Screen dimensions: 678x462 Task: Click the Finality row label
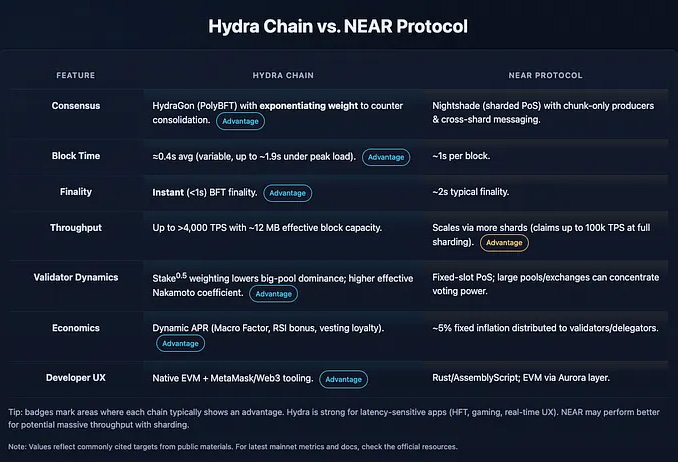click(76, 193)
